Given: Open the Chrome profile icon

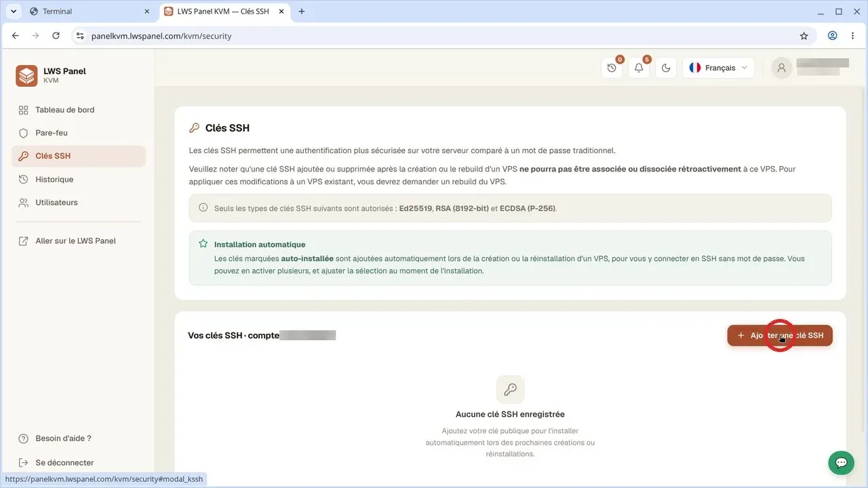Looking at the screenshot, I should point(832,36).
